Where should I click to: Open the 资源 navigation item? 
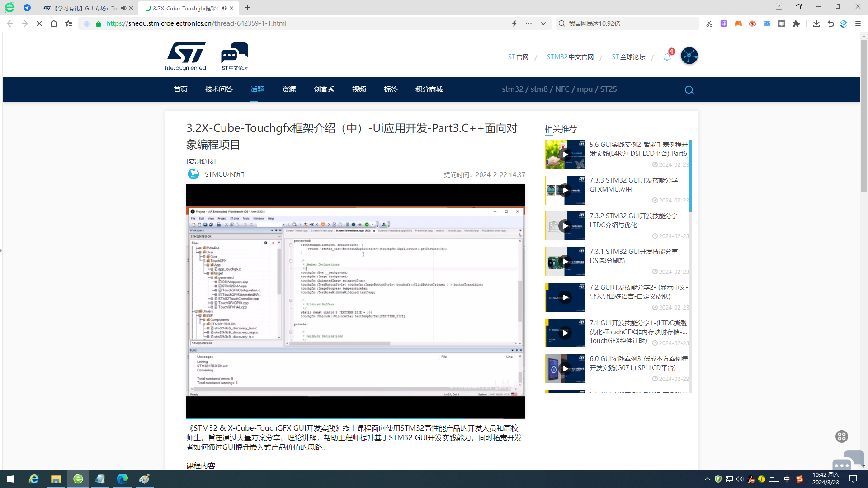(289, 89)
